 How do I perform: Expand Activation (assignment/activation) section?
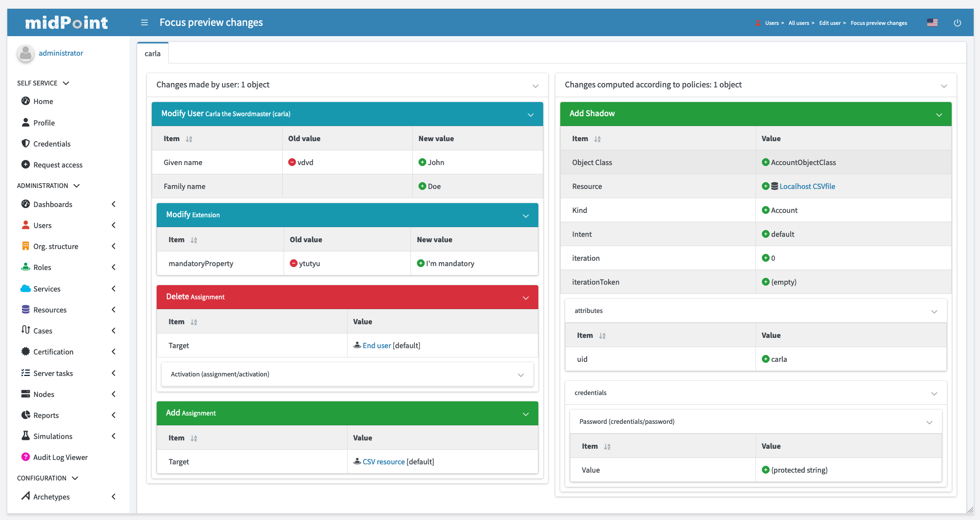point(521,375)
